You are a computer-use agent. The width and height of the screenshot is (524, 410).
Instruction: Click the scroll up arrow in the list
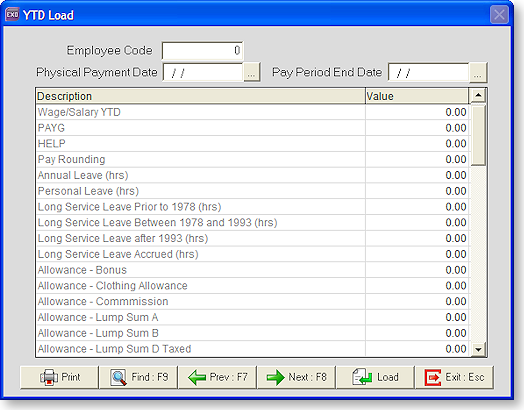478,96
